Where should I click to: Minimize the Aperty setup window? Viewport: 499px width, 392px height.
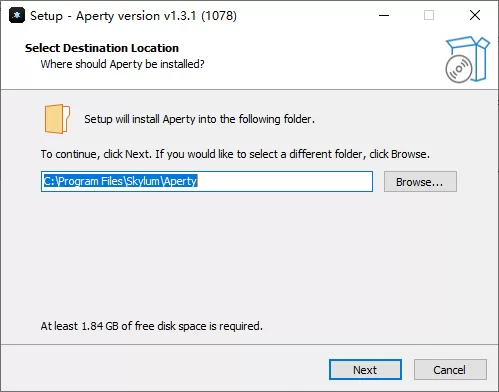(x=384, y=15)
